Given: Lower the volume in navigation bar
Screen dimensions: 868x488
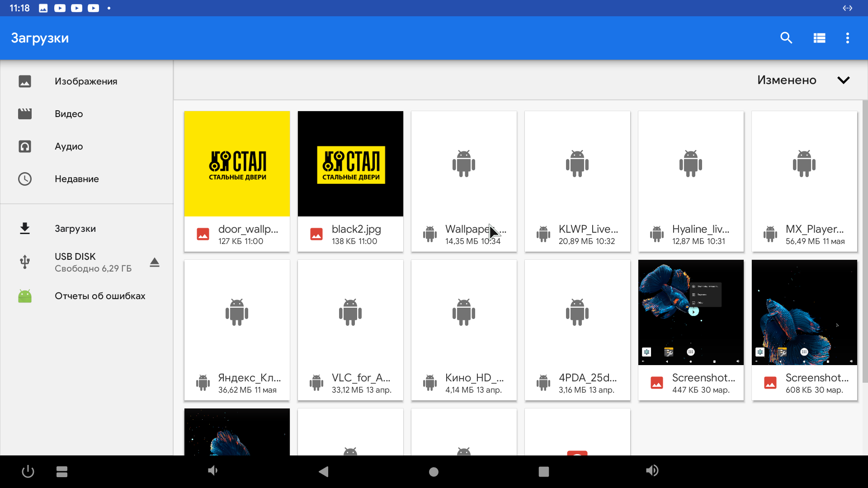Looking at the screenshot, I should point(212,471).
